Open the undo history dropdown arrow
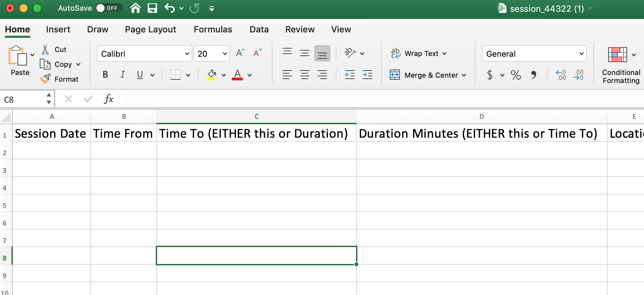Viewport: 644px width, 295px height. point(181,8)
